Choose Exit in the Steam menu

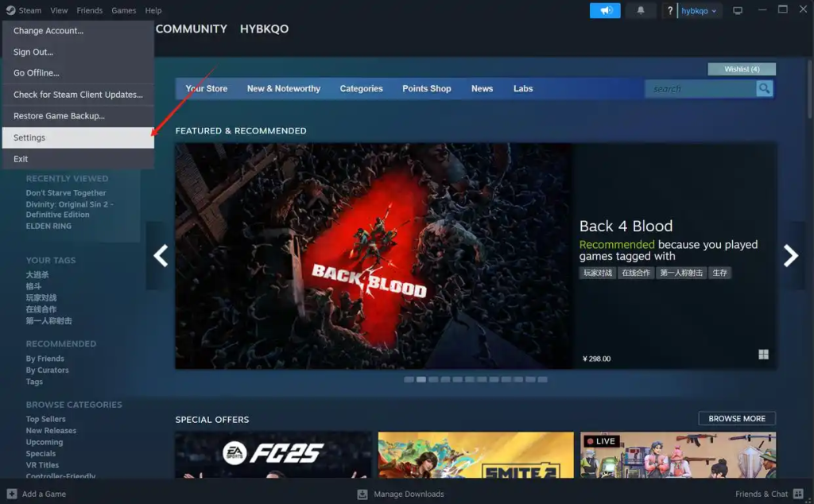(x=78, y=159)
